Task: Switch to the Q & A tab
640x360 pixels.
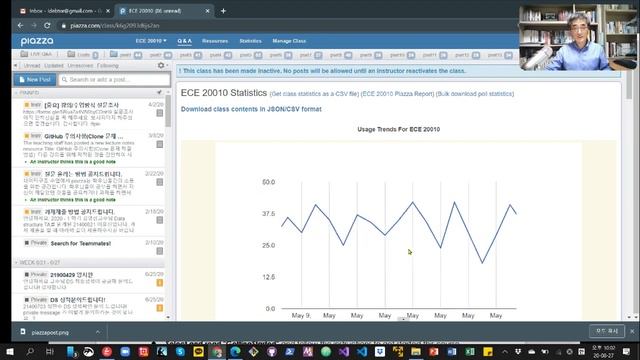Action: [x=184, y=41]
